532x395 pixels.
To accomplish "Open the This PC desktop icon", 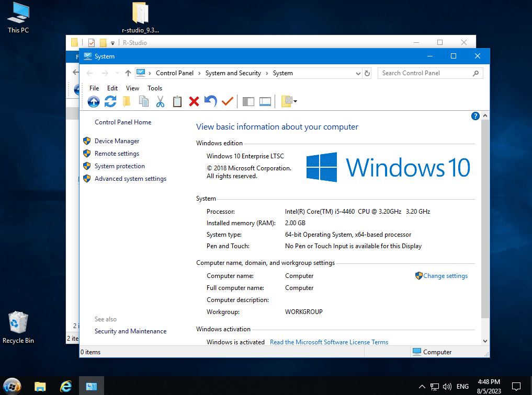I will point(18,18).
